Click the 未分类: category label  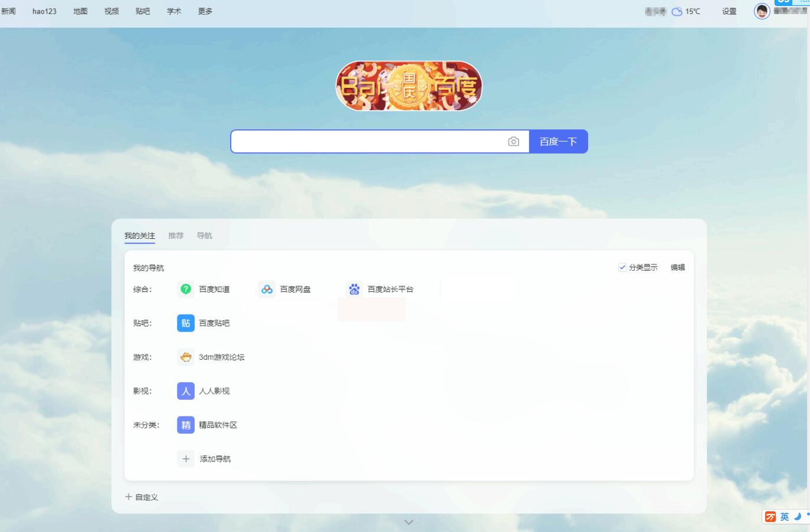coord(146,425)
